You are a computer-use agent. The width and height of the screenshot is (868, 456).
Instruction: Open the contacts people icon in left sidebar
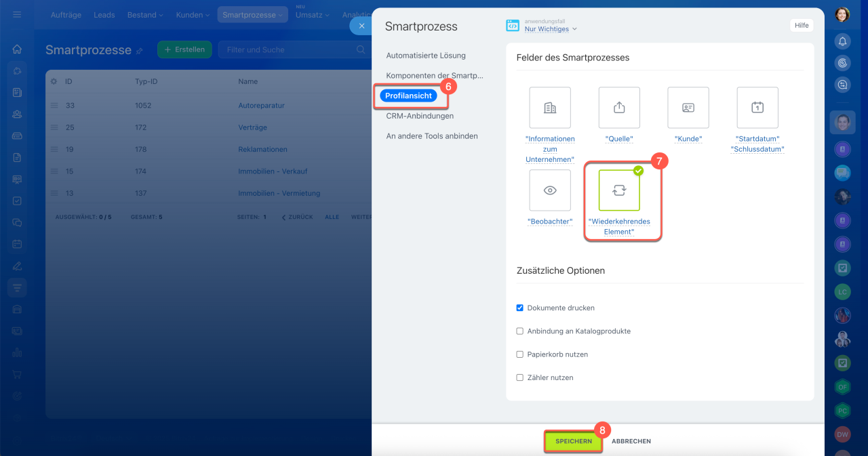click(17, 114)
